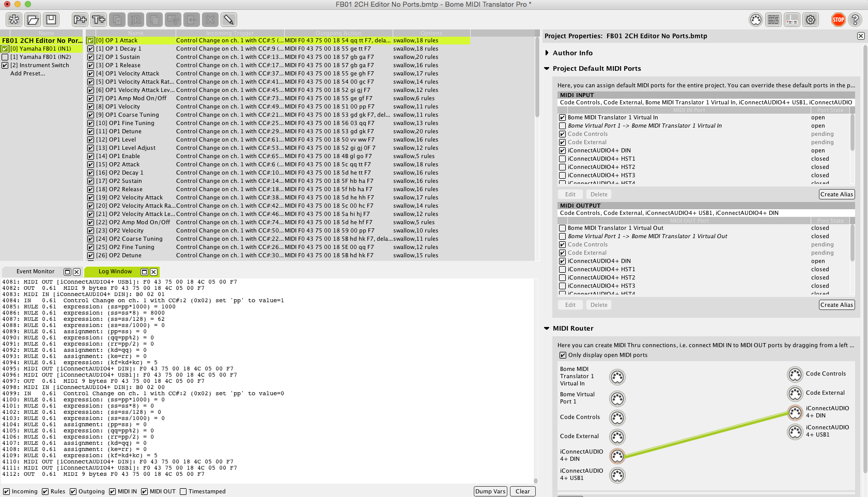Screen dimensions: 868x497
Task: Click the Outgoing Action column header
Action: pyautogui.click(x=338, y=33)
